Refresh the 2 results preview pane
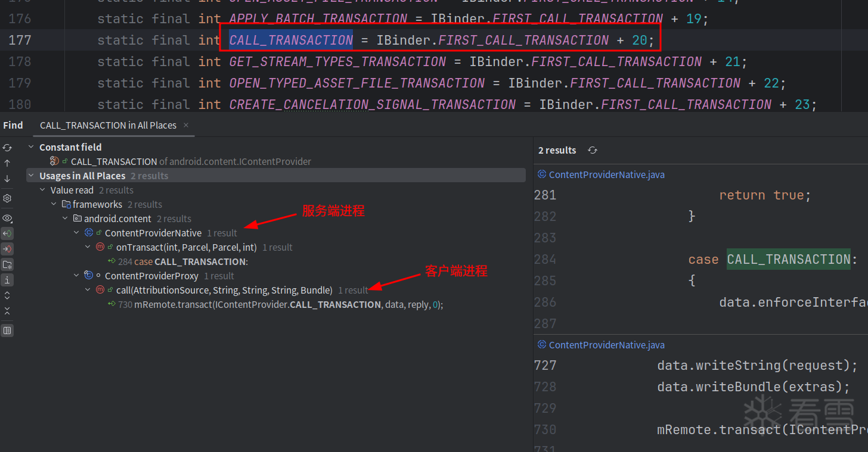868x452 pixels. pyautogui.click(x=593, y=150)
